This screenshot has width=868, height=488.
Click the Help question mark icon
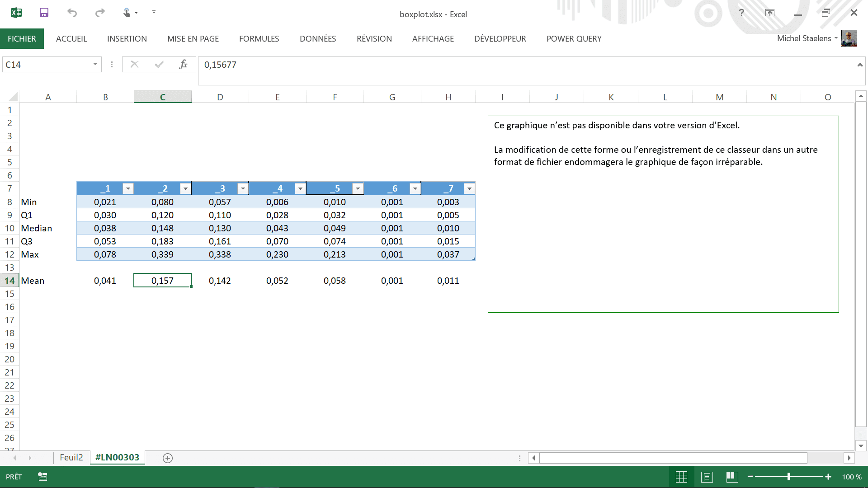pyautogui.click(x=741, y=13)
